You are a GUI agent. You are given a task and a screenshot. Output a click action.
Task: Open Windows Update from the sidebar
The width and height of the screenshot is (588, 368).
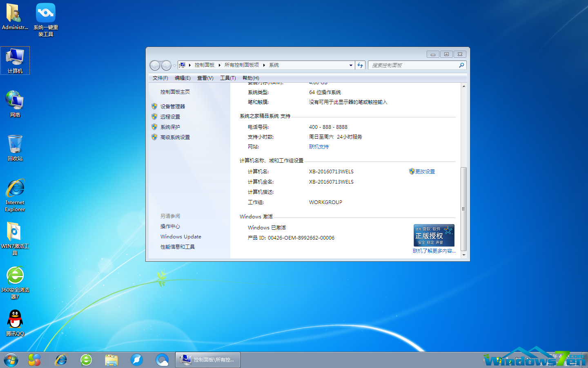click(x=180, y=236)
